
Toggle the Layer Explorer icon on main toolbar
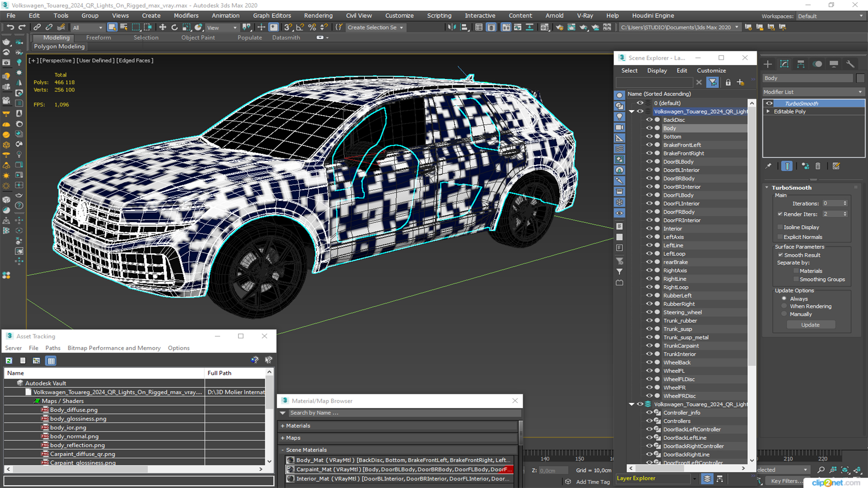pyautogui.click(x=491, y=28)
